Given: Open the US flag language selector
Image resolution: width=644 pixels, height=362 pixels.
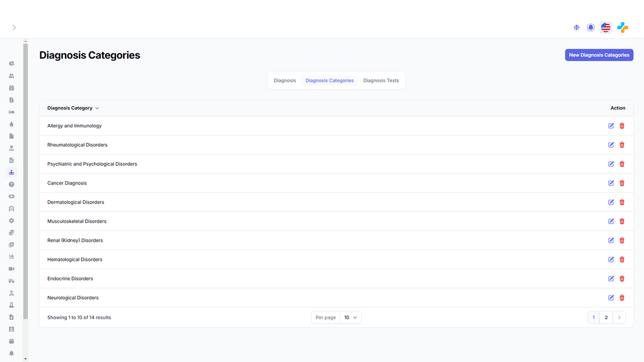Looking at the screenshot, I should click(x=606, y=28).
